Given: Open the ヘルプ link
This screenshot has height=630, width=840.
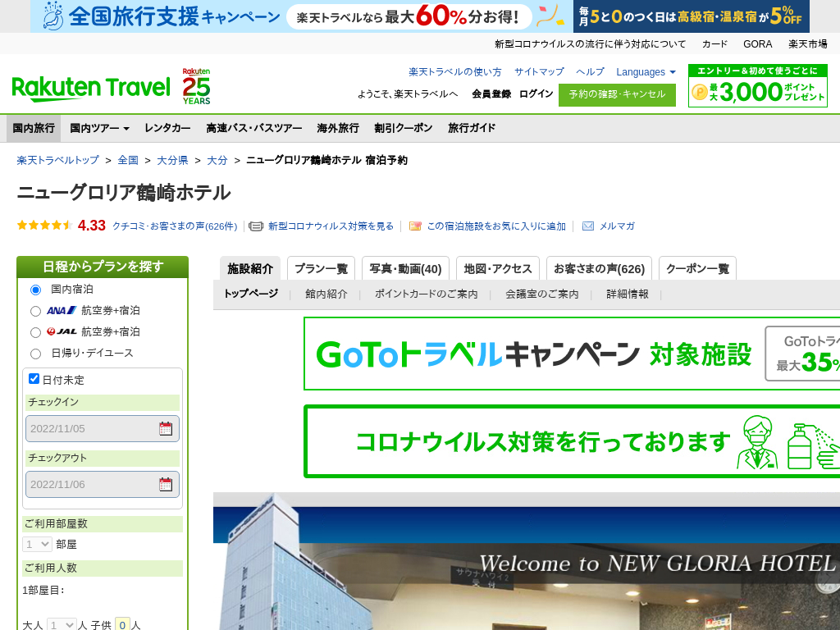Looking at the screenshot, I should coord(590,72).
